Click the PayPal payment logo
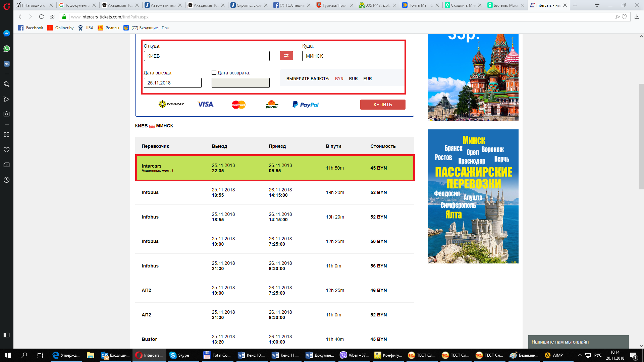Image resolution: width=644 pixels, height=362 pixels. (306, 105)
